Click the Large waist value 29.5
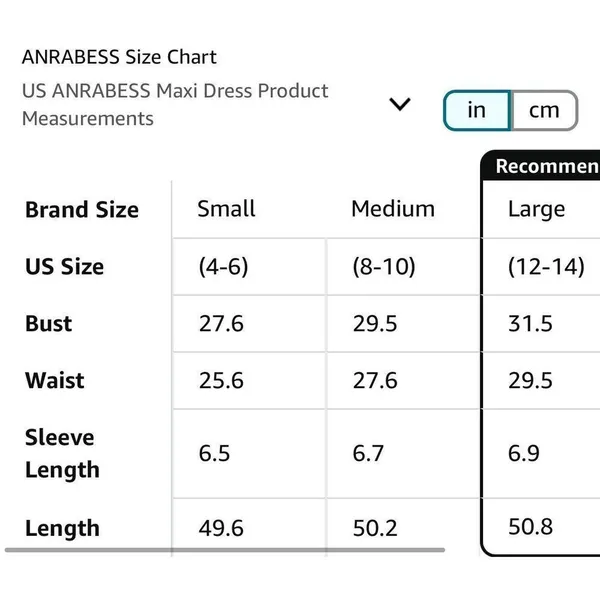 point(530,381)
